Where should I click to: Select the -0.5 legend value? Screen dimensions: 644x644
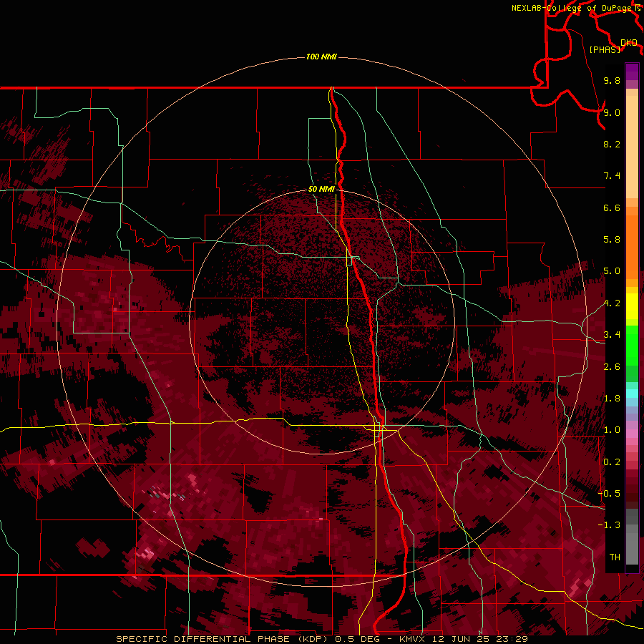coord(610,494)
